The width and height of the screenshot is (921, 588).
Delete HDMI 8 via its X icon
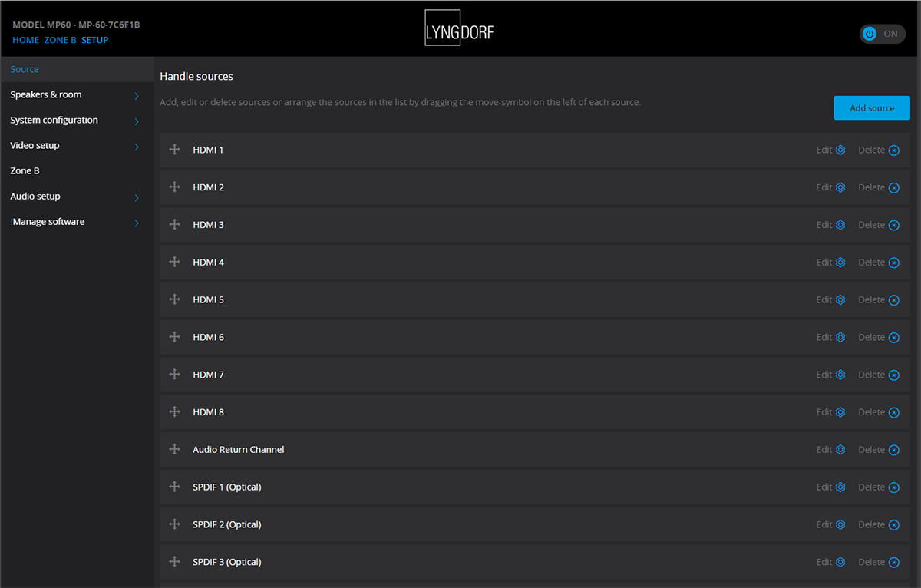coord(893,413)
